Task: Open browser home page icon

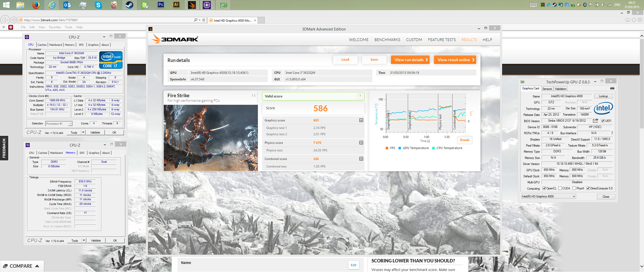Action: click(628, 20)
